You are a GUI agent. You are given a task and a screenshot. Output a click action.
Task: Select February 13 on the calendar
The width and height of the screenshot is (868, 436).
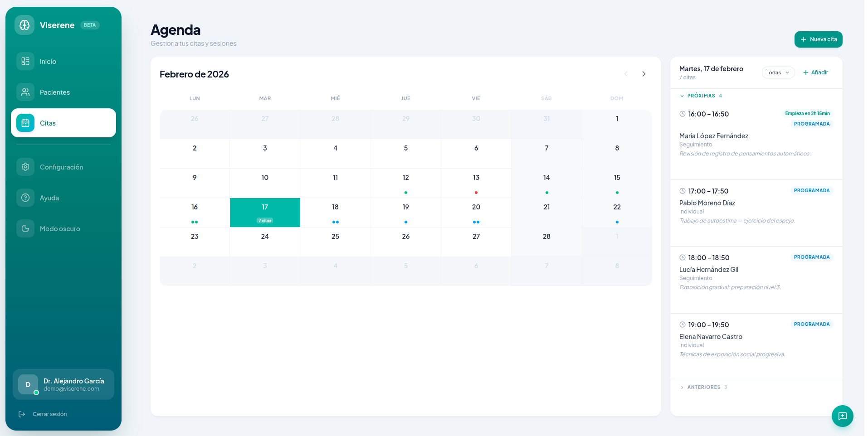click(x=476, y=183)
